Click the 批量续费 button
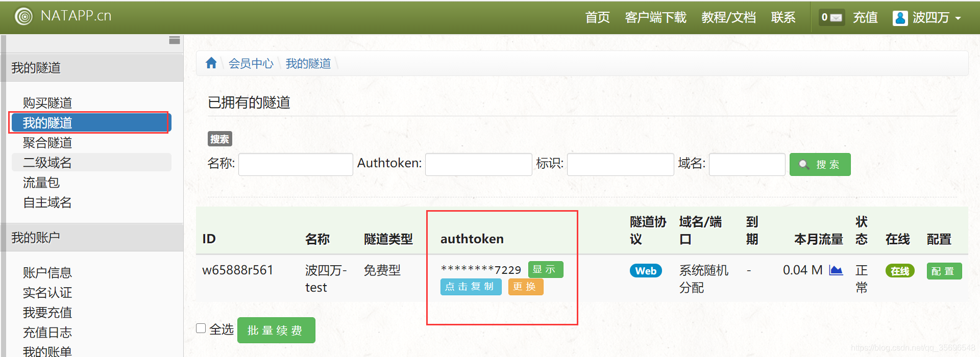 point(276,330)
